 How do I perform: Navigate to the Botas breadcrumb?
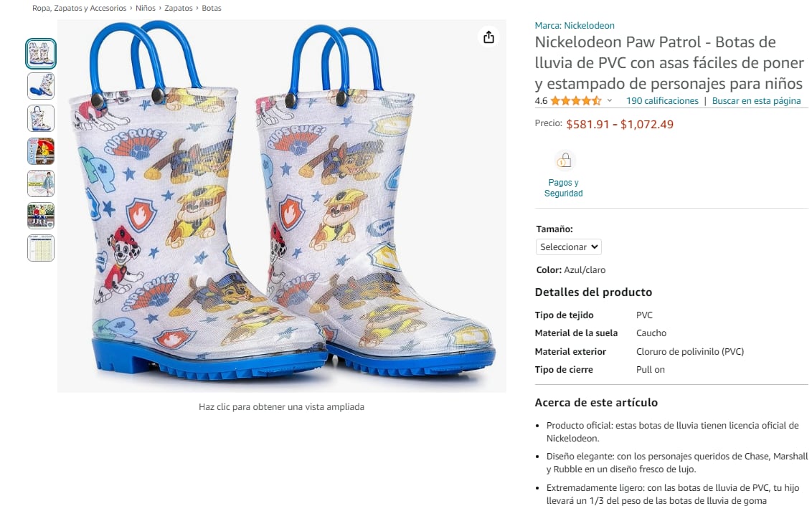click(212, 8)
